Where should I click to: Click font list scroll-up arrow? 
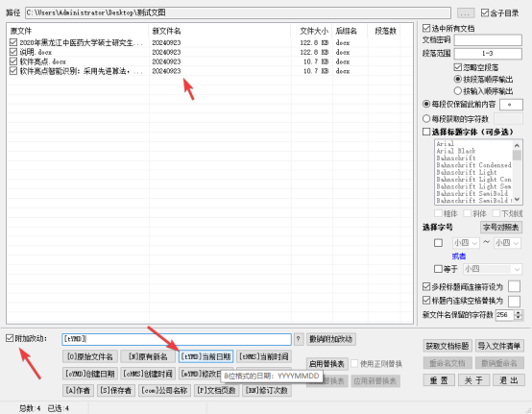pos(517,145)
